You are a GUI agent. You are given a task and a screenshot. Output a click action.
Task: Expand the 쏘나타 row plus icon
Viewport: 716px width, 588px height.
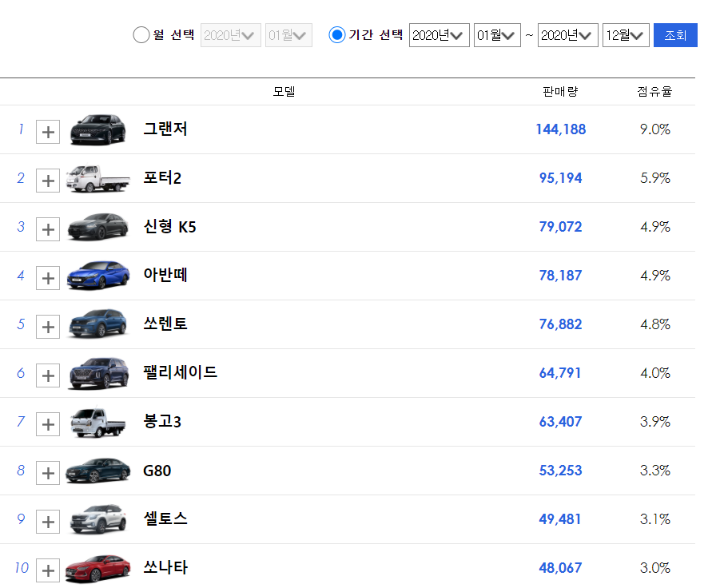(x=48, y=570)
